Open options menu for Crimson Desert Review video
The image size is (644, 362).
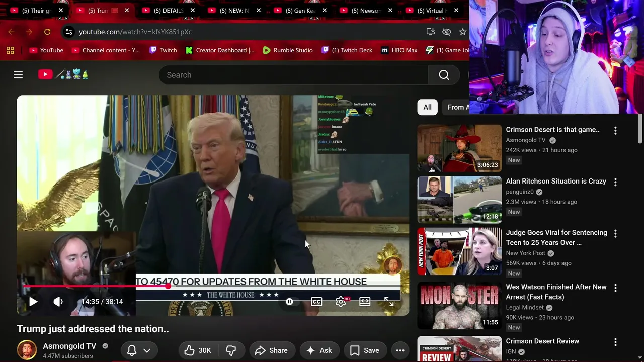tap(615, 342)
